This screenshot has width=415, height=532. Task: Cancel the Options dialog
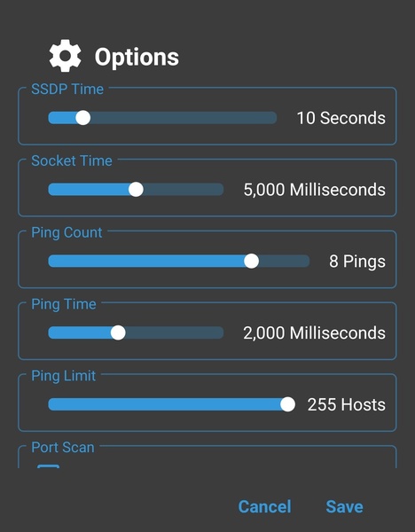264,506
